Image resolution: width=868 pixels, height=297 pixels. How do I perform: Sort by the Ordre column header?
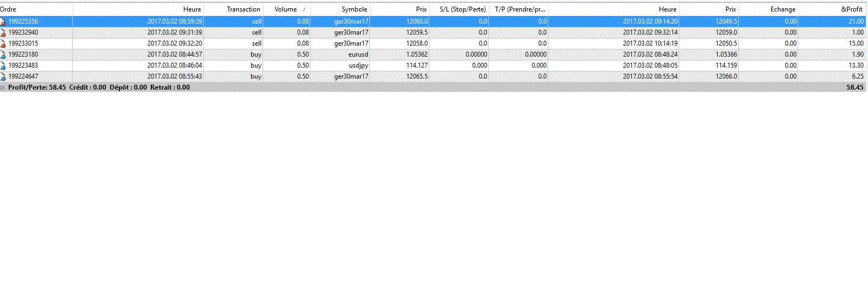tap(36, 9)
